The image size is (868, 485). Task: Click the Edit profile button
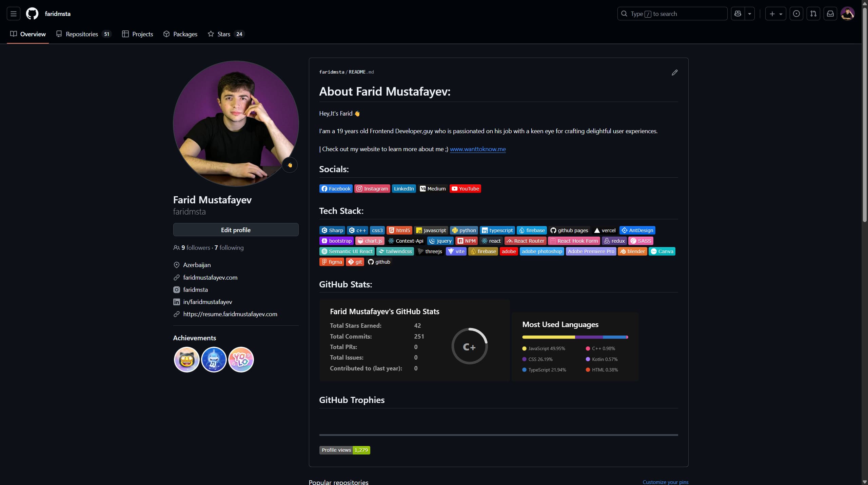(x=235, y=229)
